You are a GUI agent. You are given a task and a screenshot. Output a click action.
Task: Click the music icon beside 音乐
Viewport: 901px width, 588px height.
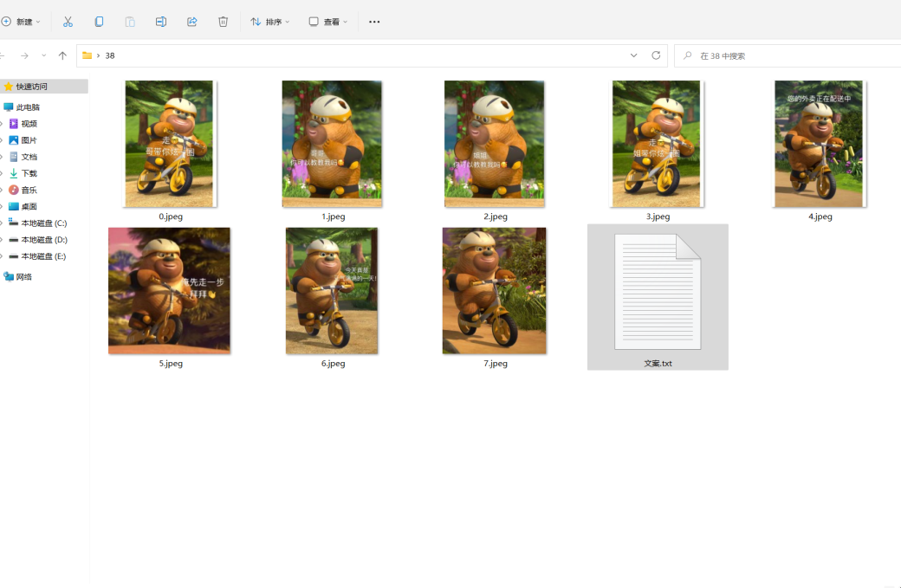pyautogui.click(x=14, y=190)
